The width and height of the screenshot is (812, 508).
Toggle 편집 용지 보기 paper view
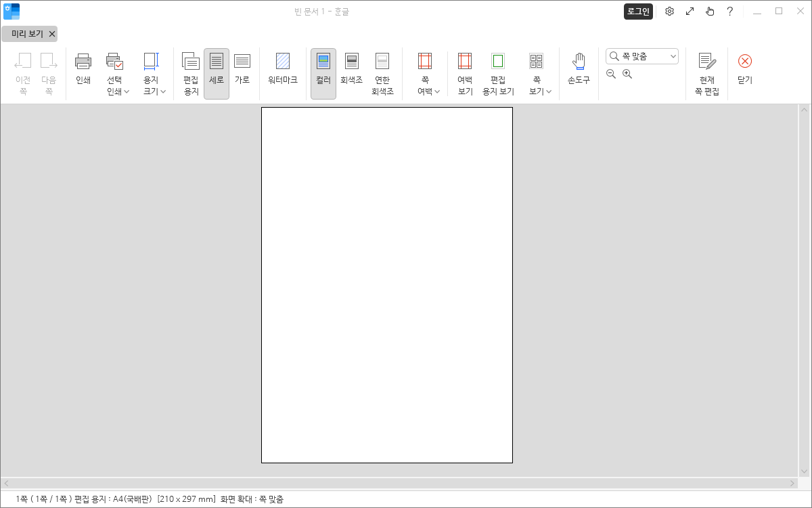pyautogui.click(x=498, y=74)
